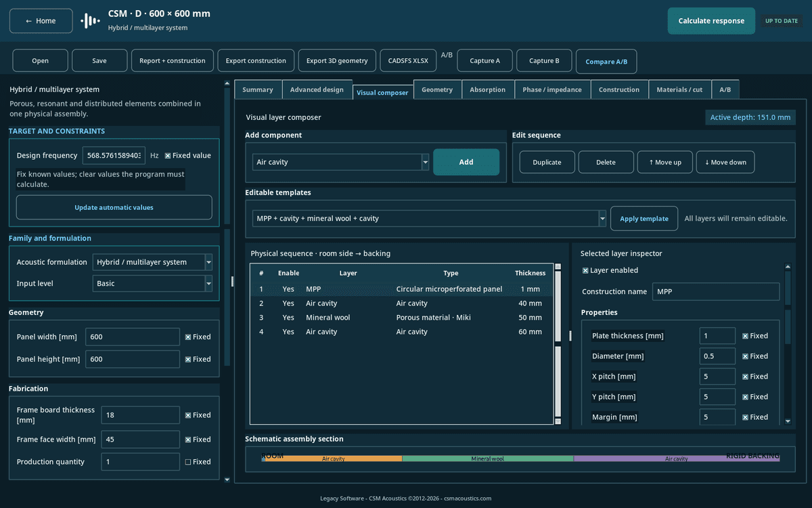Uncheck Fixed for Frame face width

click(188, 440)
